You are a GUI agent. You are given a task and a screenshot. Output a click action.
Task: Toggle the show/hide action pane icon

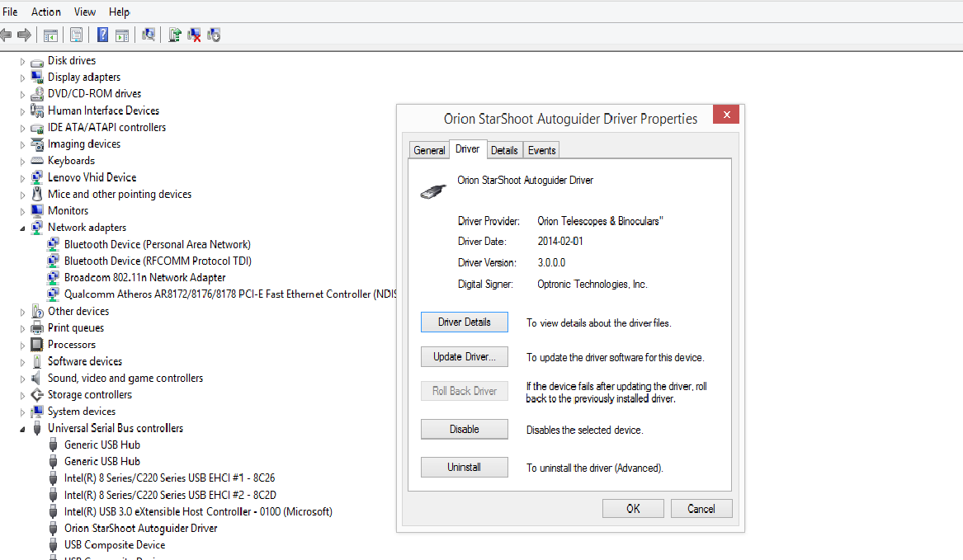point(122,35)
